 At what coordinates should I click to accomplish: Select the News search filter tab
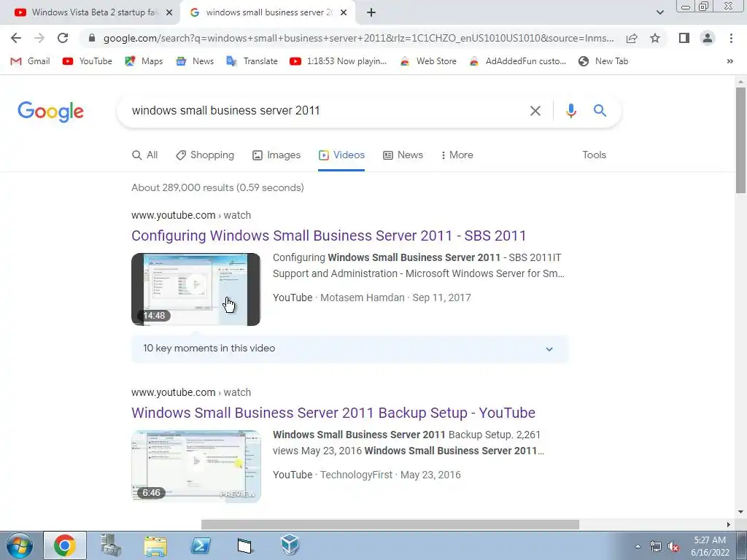pyautogui.click(x=403, y=155)
